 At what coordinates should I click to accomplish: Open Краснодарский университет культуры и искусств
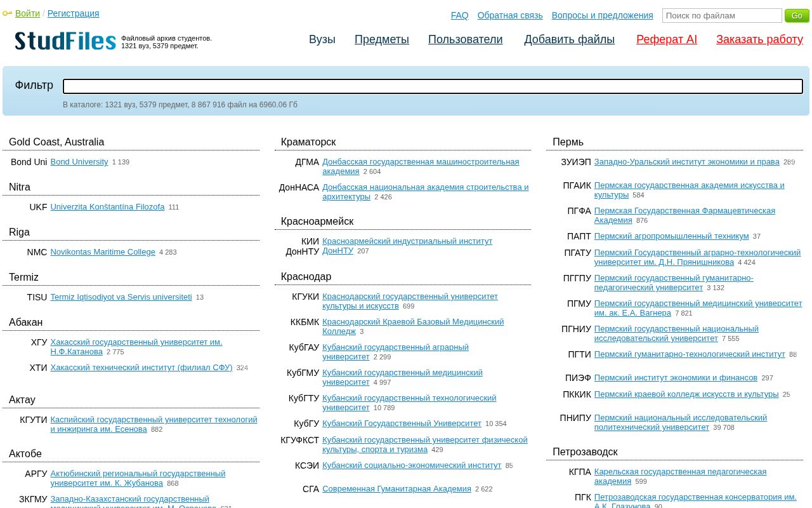pyautogui.click(x=410, y=301)
